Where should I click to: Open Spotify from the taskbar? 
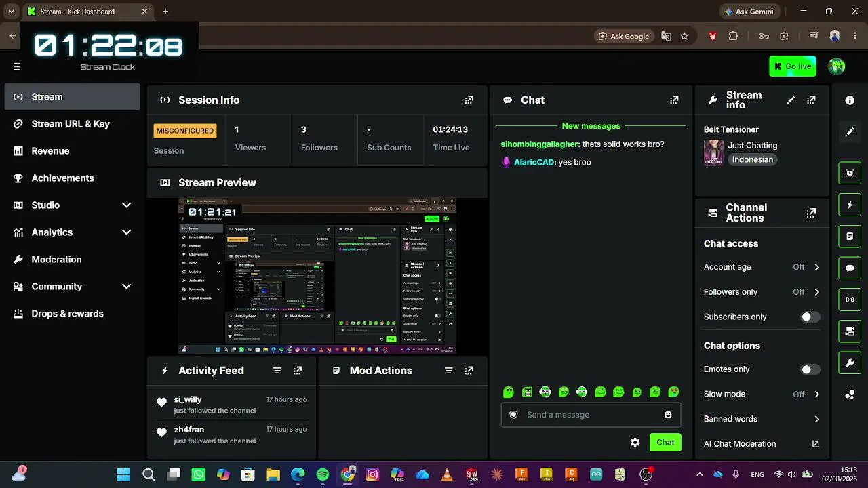(x=323, y=474)
